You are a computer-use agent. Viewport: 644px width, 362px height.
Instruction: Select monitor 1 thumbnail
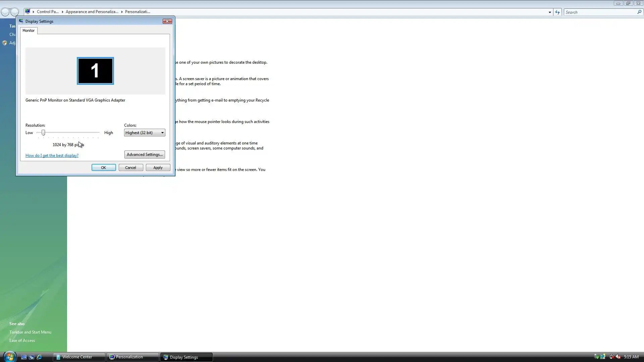click(95, 71)
